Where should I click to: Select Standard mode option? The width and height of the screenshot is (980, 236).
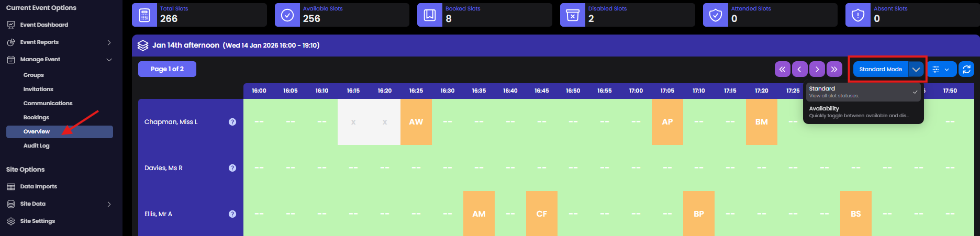coord(863,92)
